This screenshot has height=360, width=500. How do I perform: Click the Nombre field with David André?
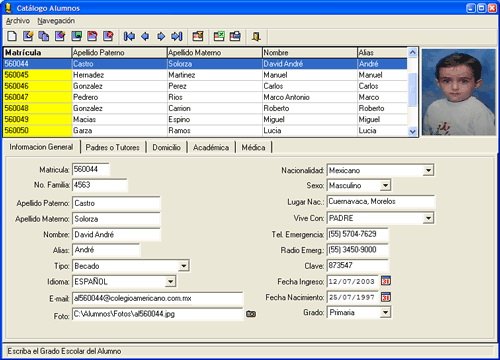pos(116,235)
